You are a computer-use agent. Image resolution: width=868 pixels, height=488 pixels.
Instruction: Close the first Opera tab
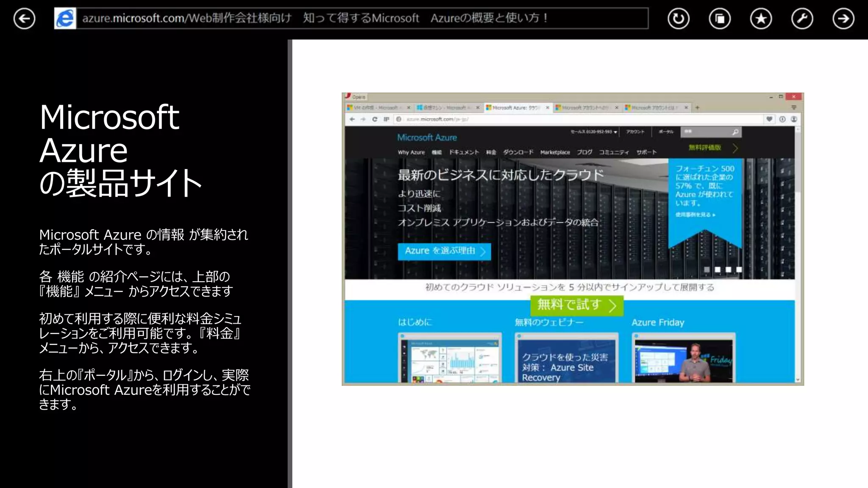click(409, 108)
